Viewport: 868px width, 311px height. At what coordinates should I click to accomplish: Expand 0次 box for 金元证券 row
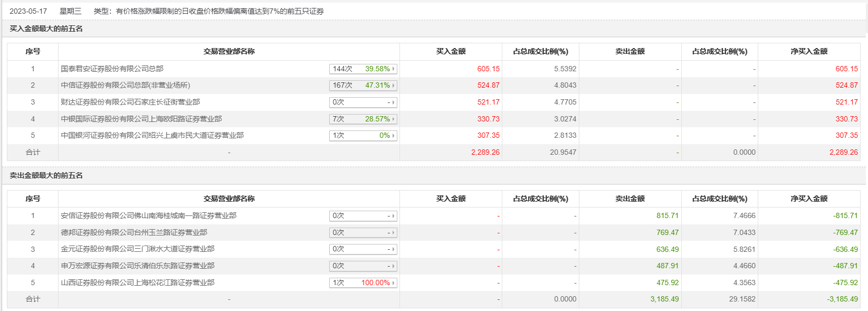(363, 249)
